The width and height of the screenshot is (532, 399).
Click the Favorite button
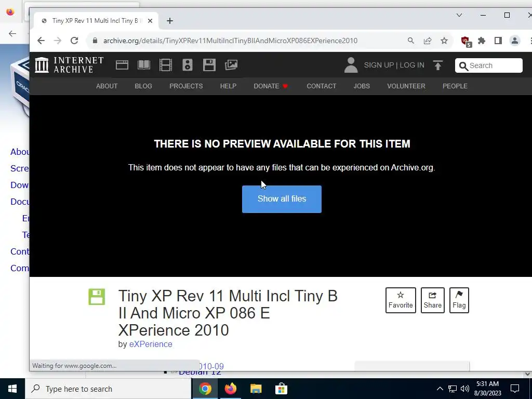pos(401,300)
